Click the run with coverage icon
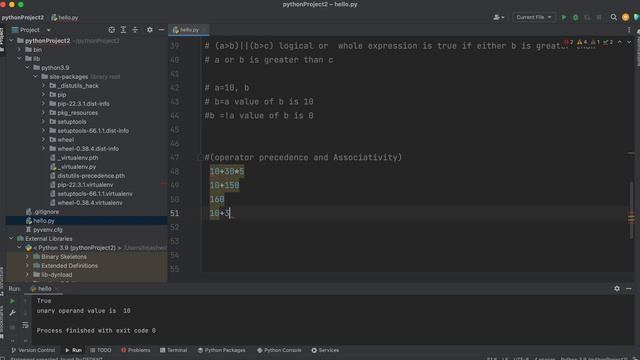Viewport: 640px width, 360px height. pyautogui.click(x=587, y=18)
